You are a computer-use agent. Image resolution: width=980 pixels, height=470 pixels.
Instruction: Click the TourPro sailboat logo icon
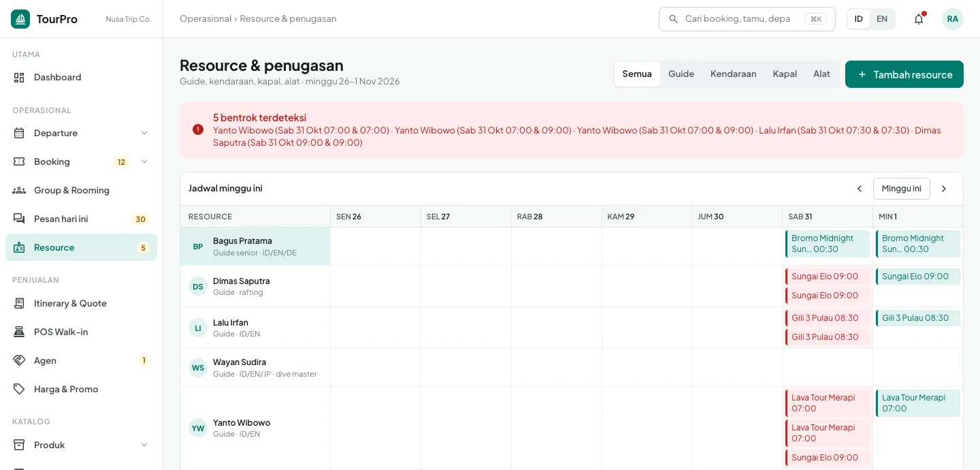click(20, 19)
